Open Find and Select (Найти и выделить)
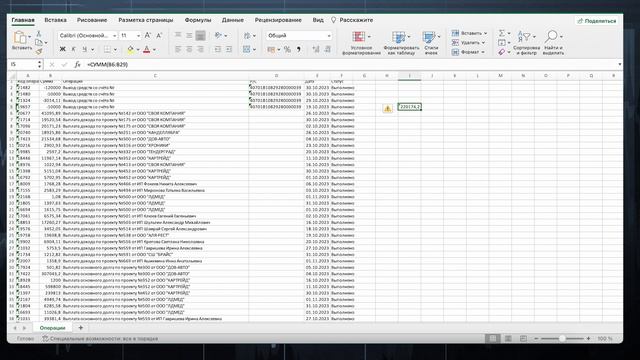Image resolution: width=640 pixels, height=360 pixels. click(x=553, y=42)
